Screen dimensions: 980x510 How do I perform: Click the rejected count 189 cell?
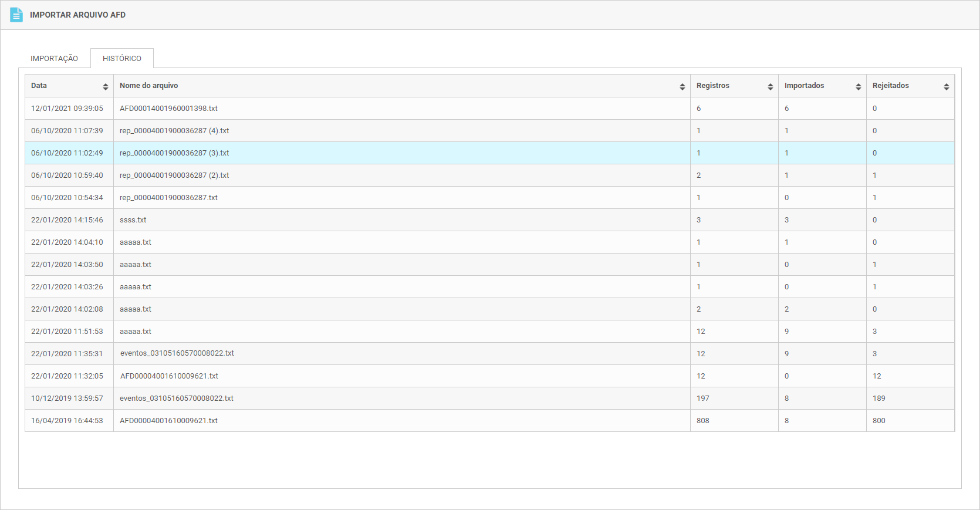coord(878,398)
